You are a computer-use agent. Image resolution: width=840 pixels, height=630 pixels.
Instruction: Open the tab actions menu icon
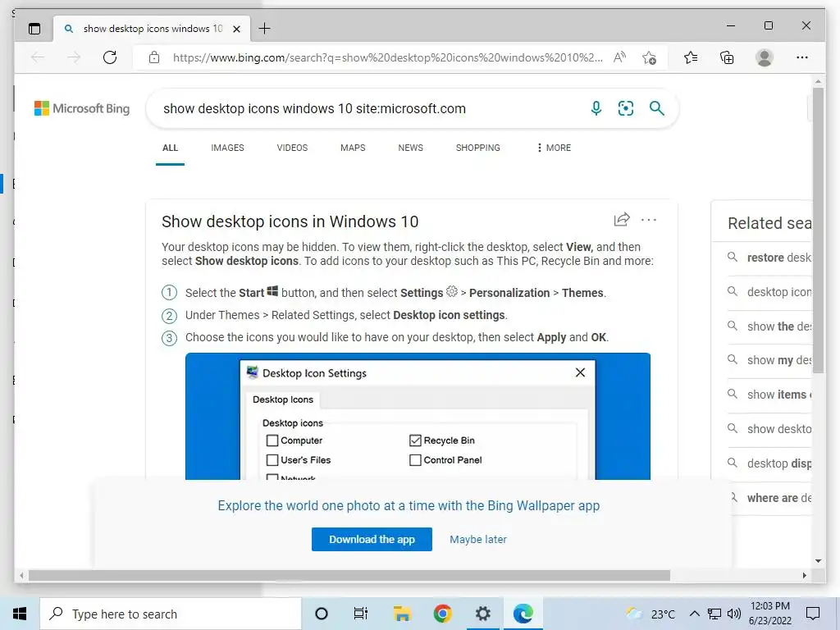click(34, 29)
